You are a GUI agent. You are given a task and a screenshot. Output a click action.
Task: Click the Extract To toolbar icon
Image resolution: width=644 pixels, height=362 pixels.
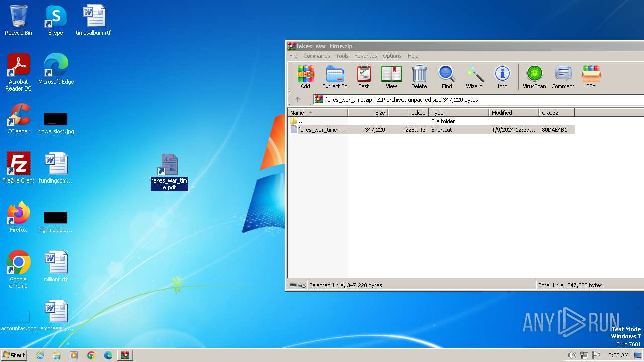pyautogui.click(x=335, y=77)
